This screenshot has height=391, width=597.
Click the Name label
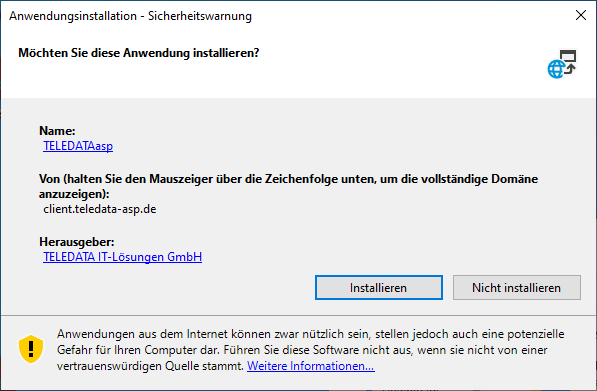tap(57, 131)
